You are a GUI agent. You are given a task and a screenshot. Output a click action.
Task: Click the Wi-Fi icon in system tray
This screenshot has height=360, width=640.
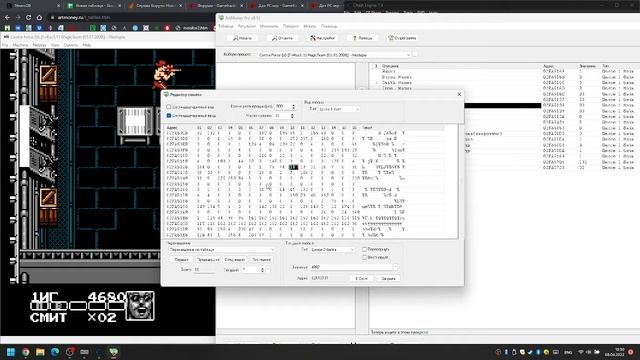pyautogui.click(x=581, y=352)
